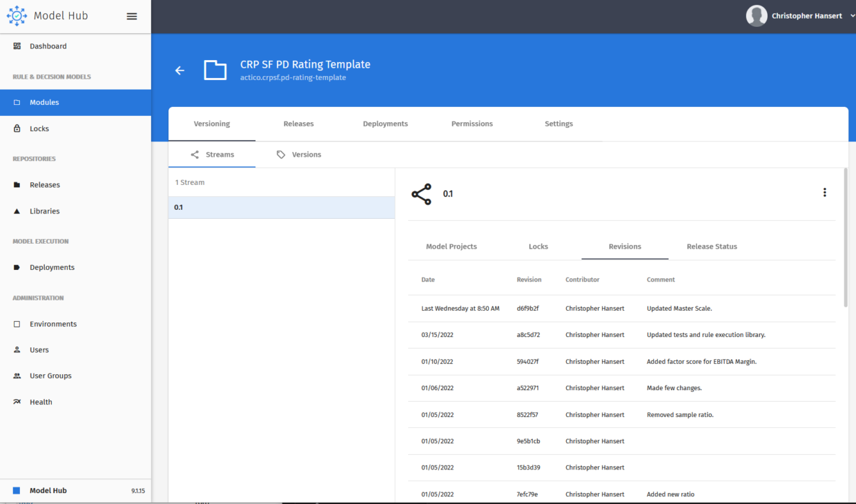856x504 pixels.
Task: Open the User Groups section
Action: (50, 376)
